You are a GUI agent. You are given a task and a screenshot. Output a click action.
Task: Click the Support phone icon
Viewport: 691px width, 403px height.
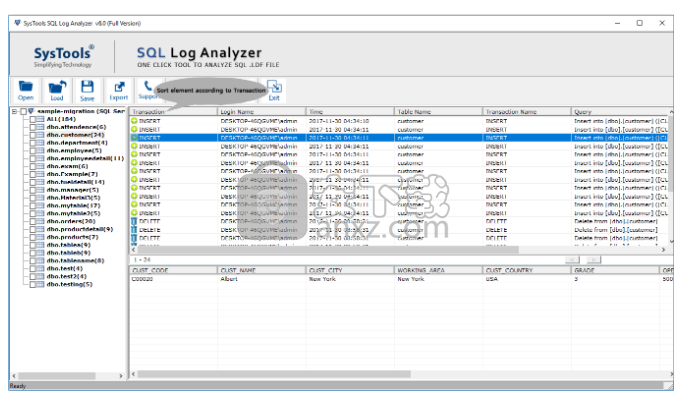coord(148,86)
